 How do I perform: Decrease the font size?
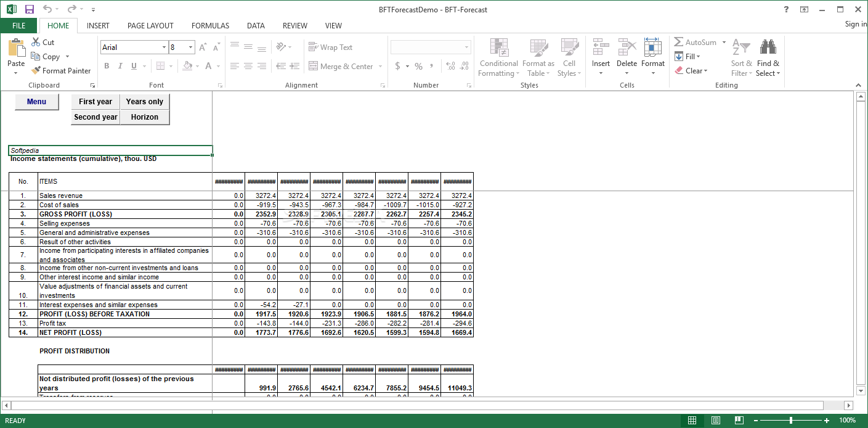click(216, 47)
